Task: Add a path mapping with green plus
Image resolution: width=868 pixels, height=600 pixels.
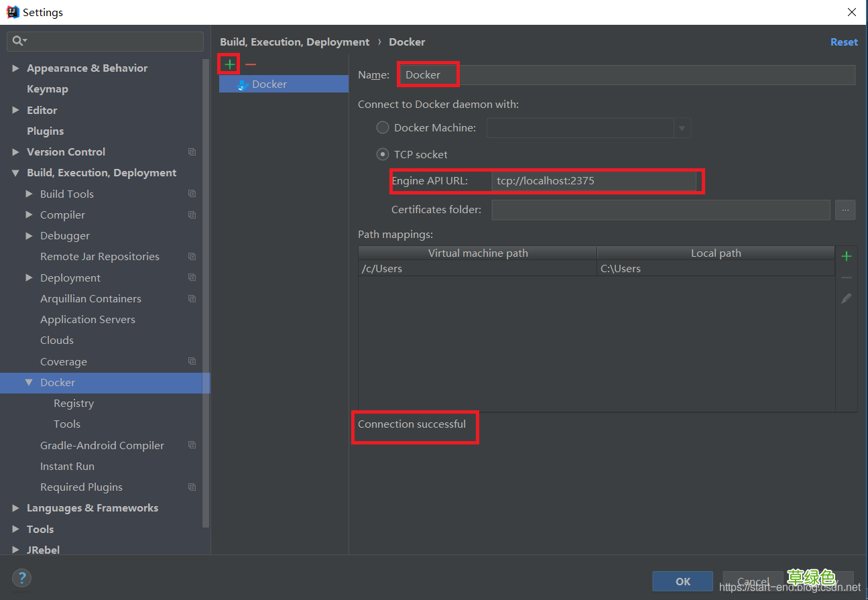Action: pos(847,256)
